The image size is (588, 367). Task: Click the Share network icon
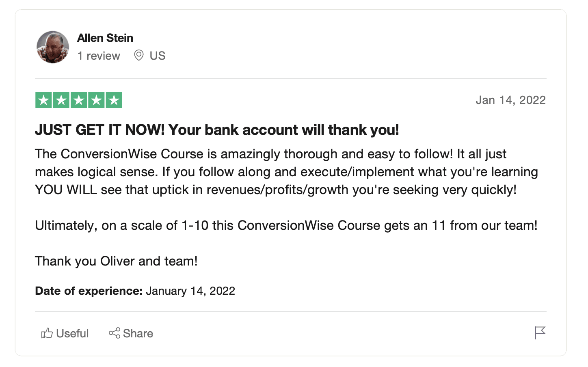pyautogui.click(x=115, y=333)
